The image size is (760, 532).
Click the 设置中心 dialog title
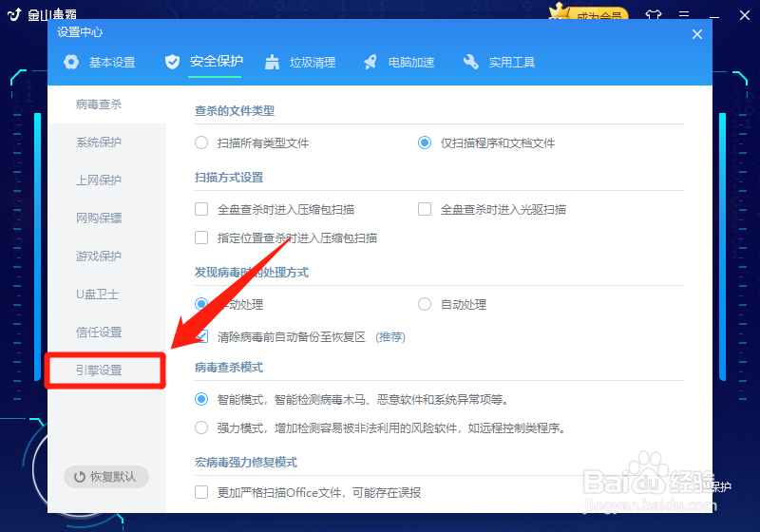(80, 32)
